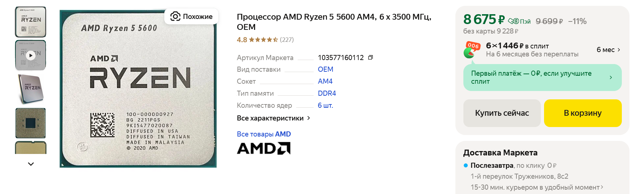This screenshot has height=194, width=644.
Task: Open the 6 month split term selector
Action: 608,50
